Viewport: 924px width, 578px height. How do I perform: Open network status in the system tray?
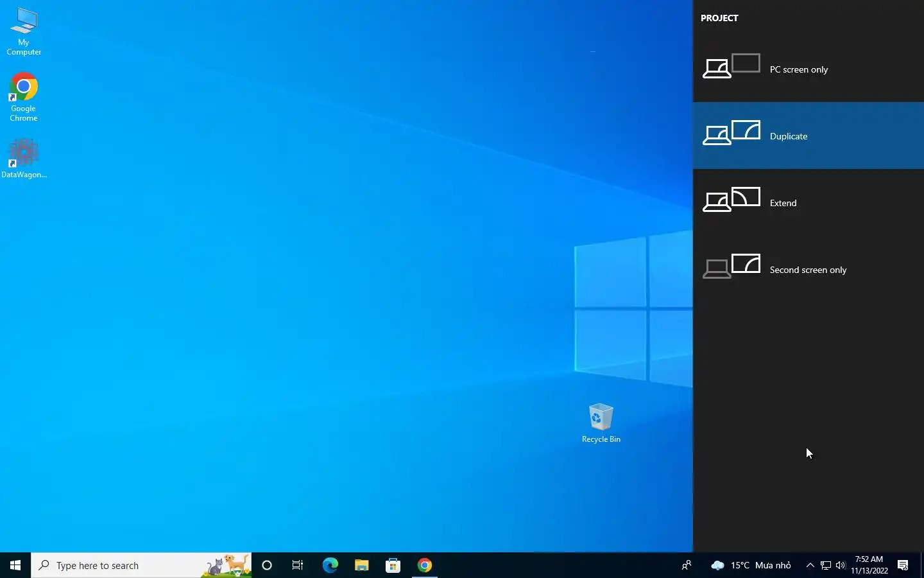(x=826, y=565)
